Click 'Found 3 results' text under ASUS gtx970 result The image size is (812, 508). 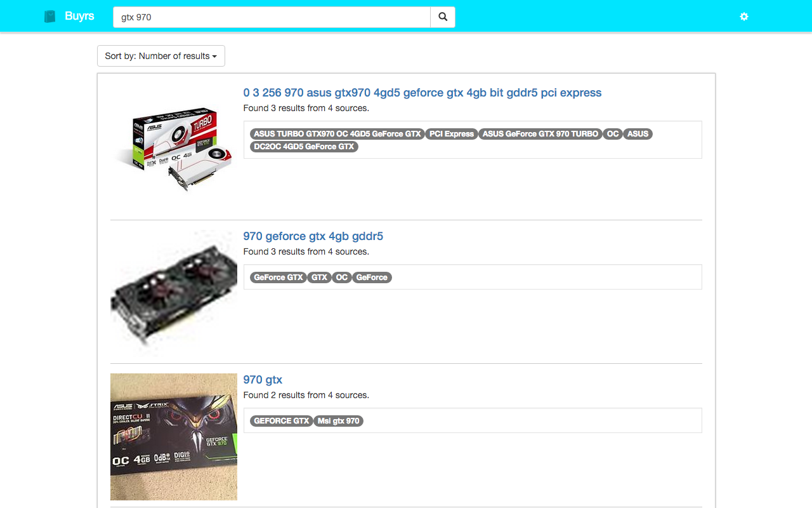(306, 108)
